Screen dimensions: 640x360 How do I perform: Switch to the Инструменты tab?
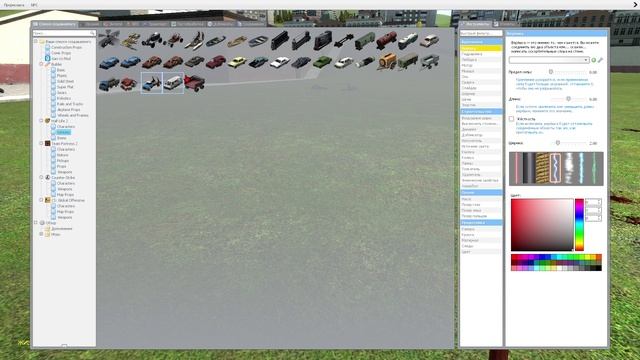pyautogui.click(x=476, y=24)
